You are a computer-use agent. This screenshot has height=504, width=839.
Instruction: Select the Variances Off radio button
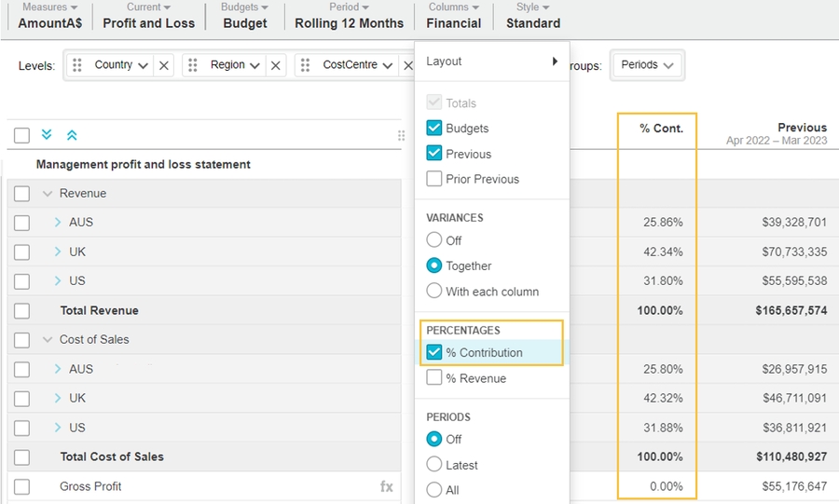click(434, 240)
